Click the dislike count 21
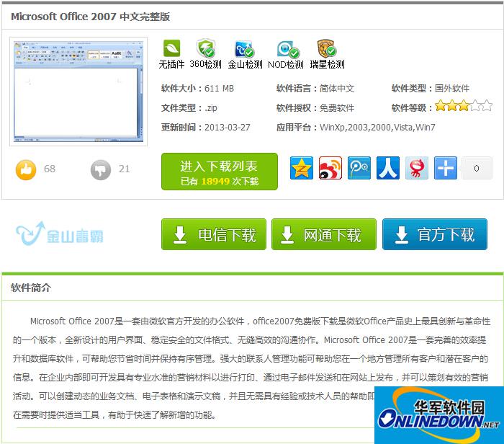This screenshot has height=444, width=504. click(124, 169)
